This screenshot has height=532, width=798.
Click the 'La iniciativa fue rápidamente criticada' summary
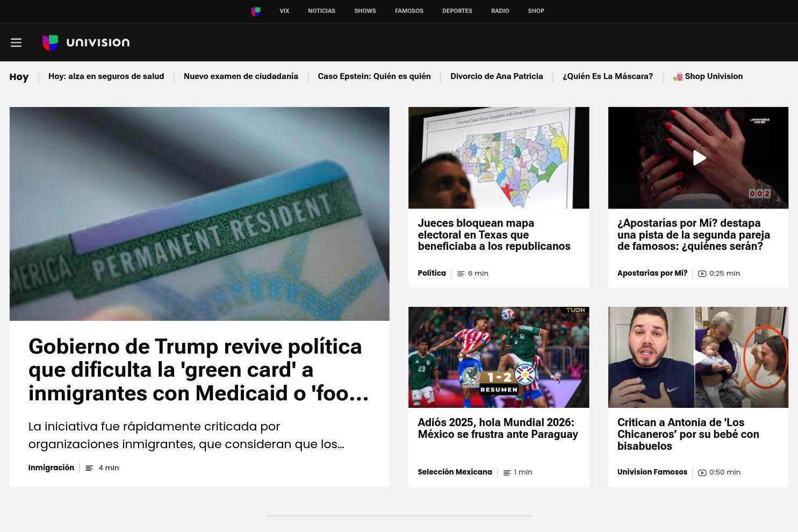[x=186, y=435]
